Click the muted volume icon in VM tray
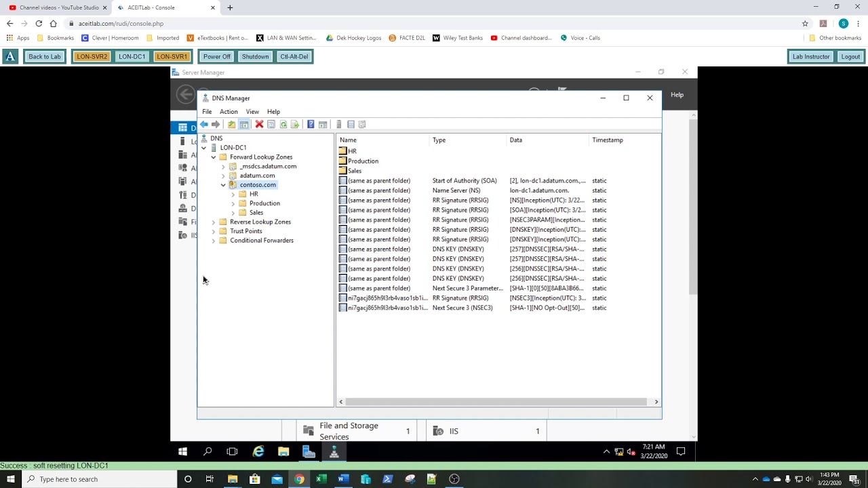The height and width of the screenshot is (488, 868). (631, 451)
